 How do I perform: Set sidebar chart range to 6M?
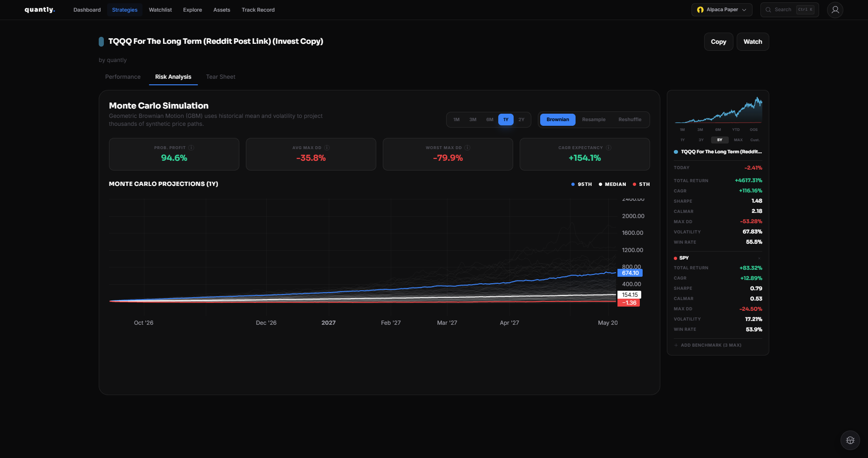click(718, 130)
